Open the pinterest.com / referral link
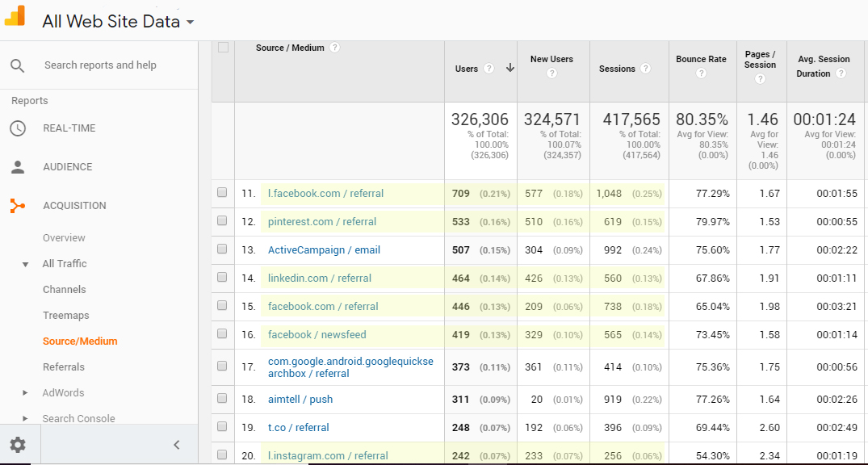Image resolution: width=868 pixels, height=465 pixels. point(322,222)
